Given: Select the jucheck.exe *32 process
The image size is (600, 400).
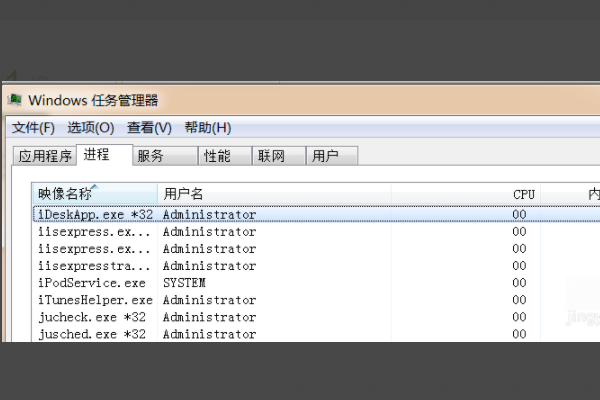Looking at the screenshot, I should point(90,317).
